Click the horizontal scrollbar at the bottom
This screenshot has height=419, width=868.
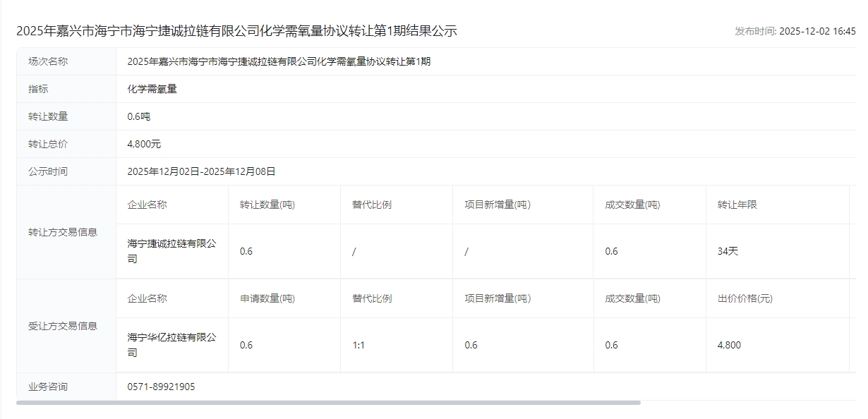pos(328,403)
